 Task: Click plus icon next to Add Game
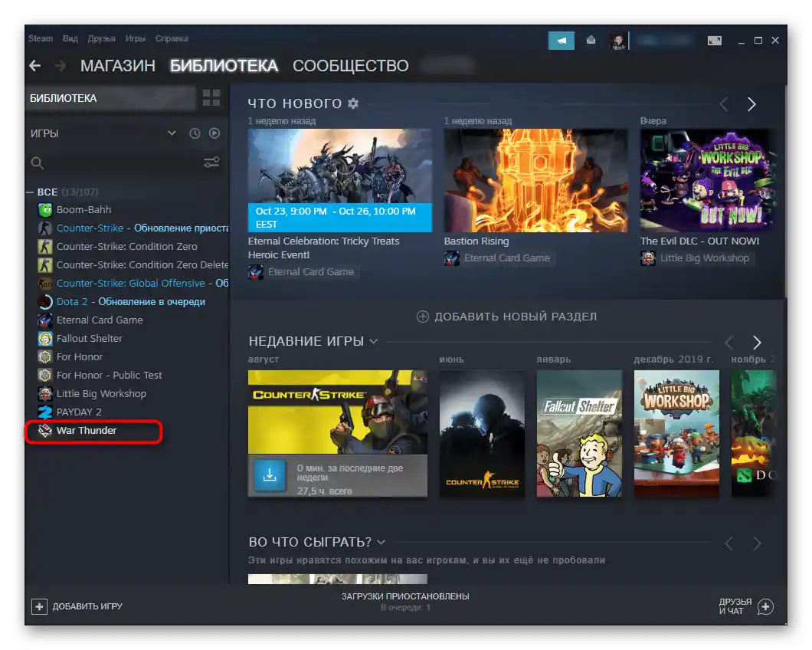coord(39,606)
